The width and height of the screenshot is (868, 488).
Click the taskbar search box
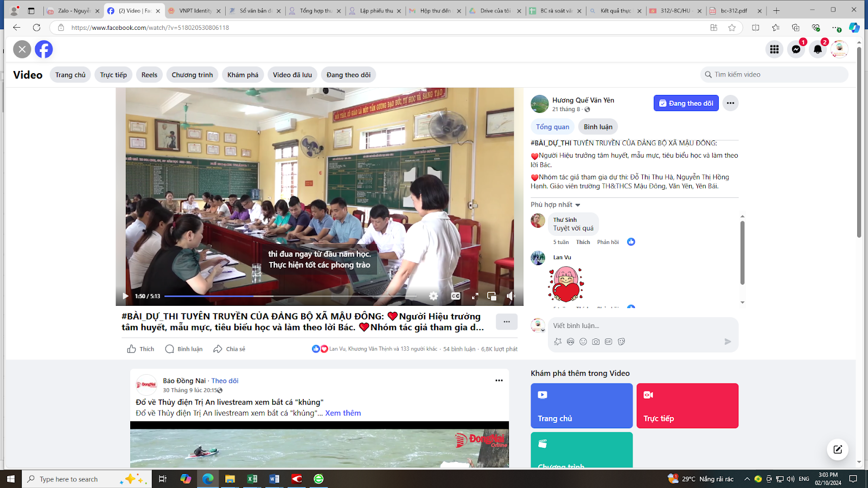click(87, 479)
